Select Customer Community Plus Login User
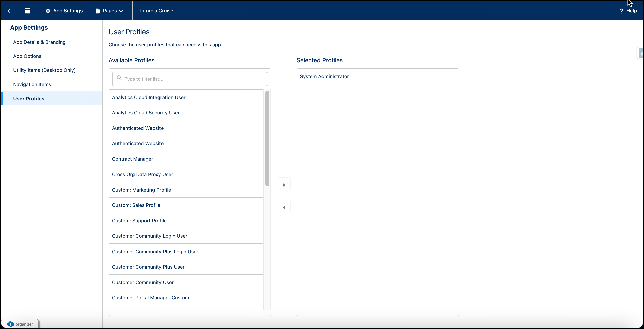This screenshot has width=644, height=329. click(x=186, y=252)
